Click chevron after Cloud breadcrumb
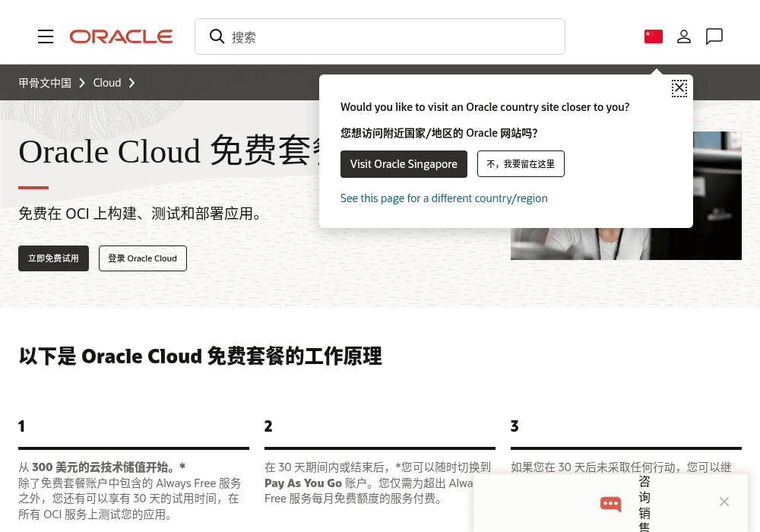This screenshot has height=532, width=760. [131, 83]
